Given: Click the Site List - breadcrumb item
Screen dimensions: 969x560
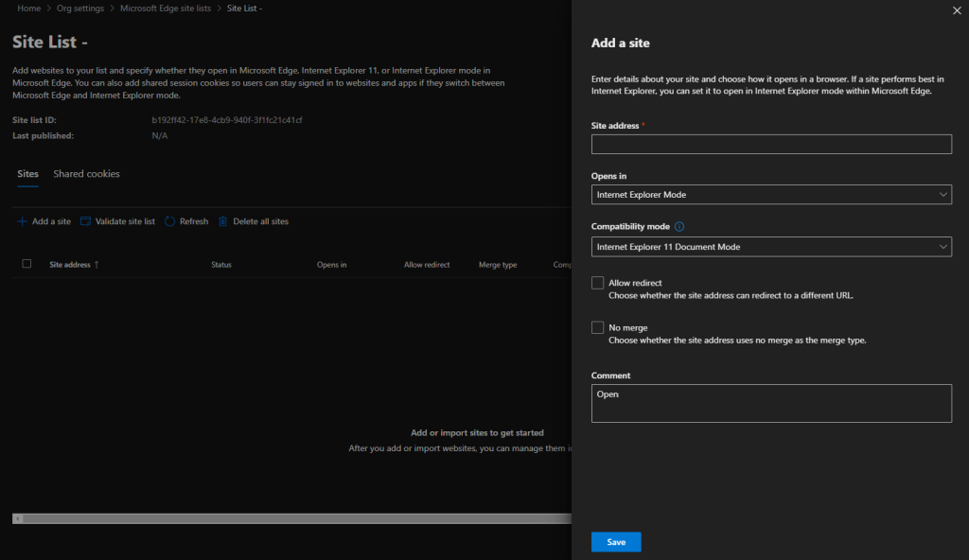Looking at the screenshot, I should [245, 8].
